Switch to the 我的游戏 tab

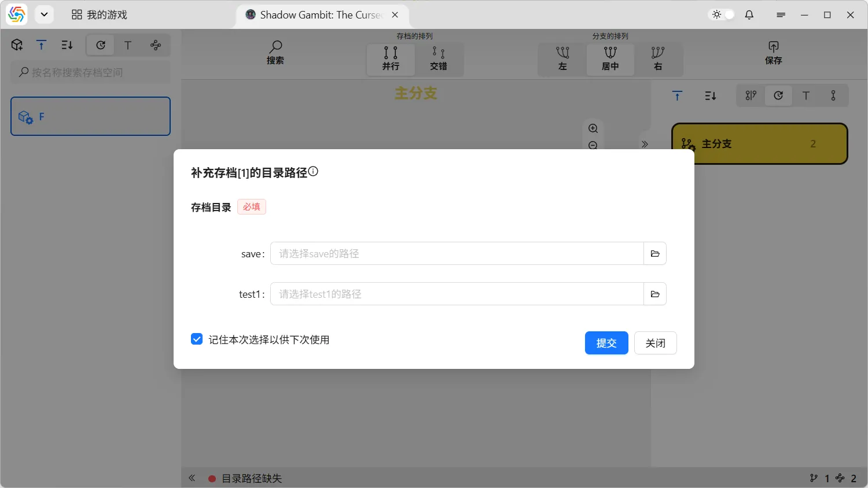99,15
